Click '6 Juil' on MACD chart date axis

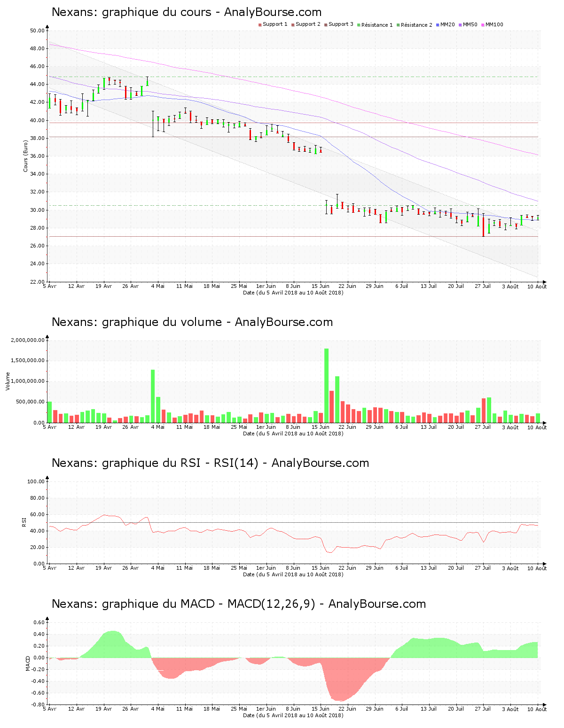tap(401, 709)
